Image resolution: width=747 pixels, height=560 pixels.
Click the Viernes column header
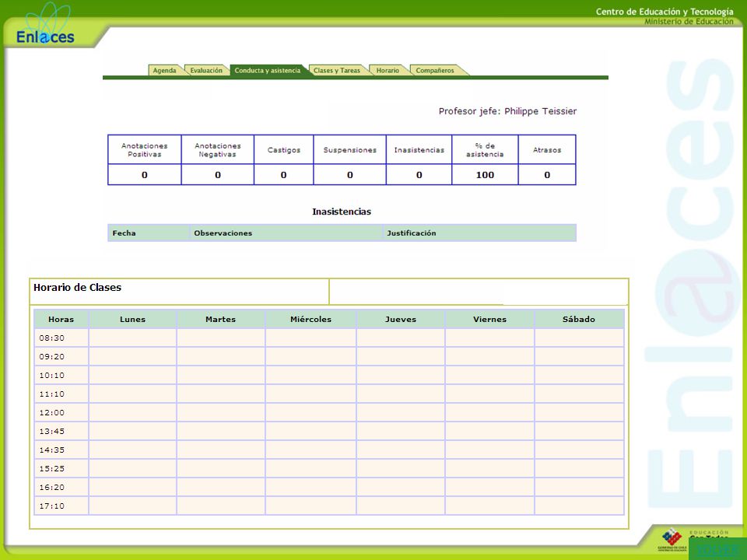(489, 319)
